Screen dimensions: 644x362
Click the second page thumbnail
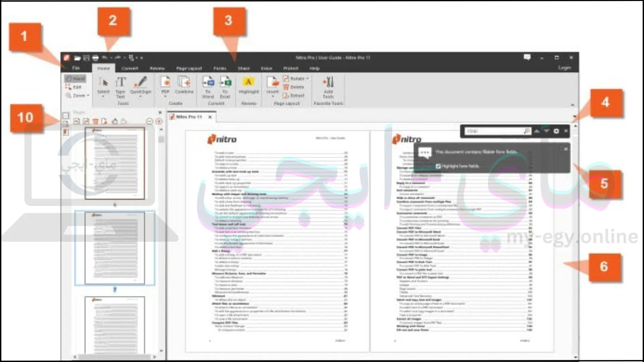tap(115, 248)
